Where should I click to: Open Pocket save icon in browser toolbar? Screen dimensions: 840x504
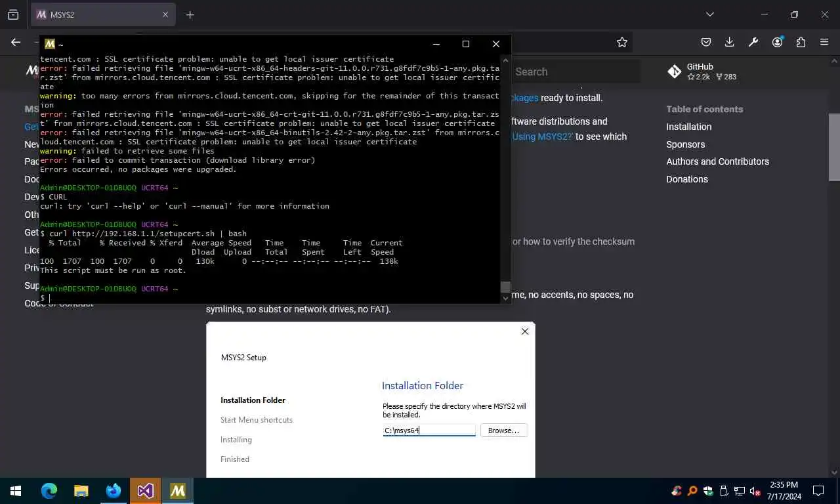point(706,42)
